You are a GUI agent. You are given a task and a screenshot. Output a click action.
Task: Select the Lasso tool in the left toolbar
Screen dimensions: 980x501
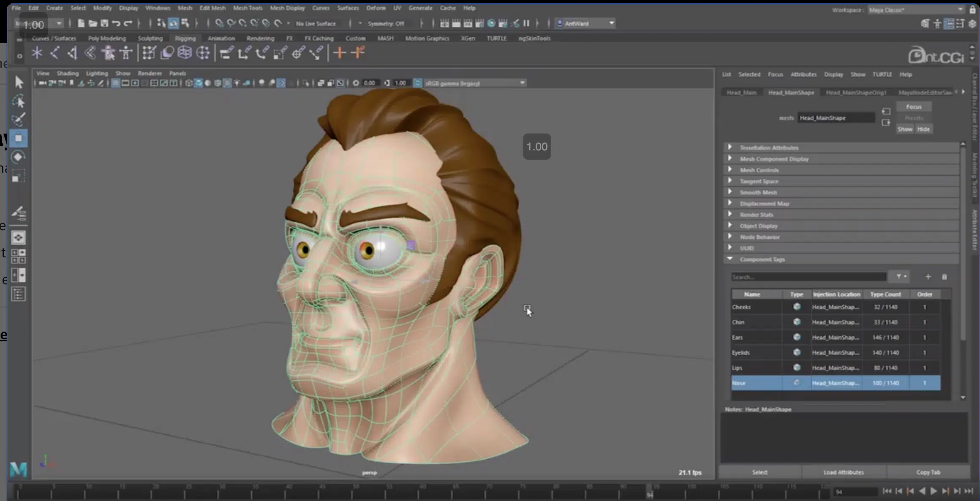pyautogui.click(x=19, y=101)
